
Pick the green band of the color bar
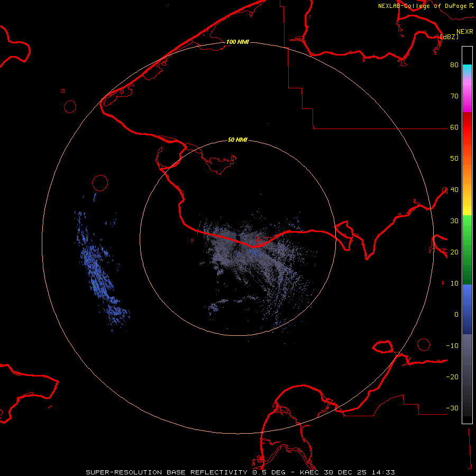467,250
